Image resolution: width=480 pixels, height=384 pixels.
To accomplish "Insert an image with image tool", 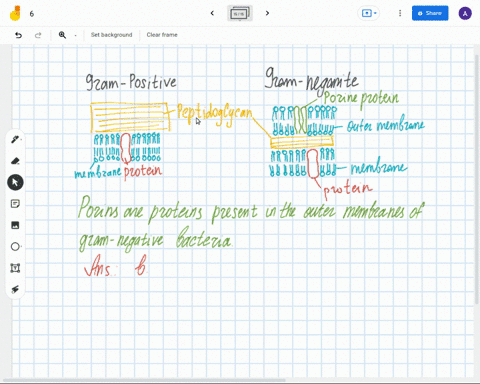I will click(x=15, y=225).
